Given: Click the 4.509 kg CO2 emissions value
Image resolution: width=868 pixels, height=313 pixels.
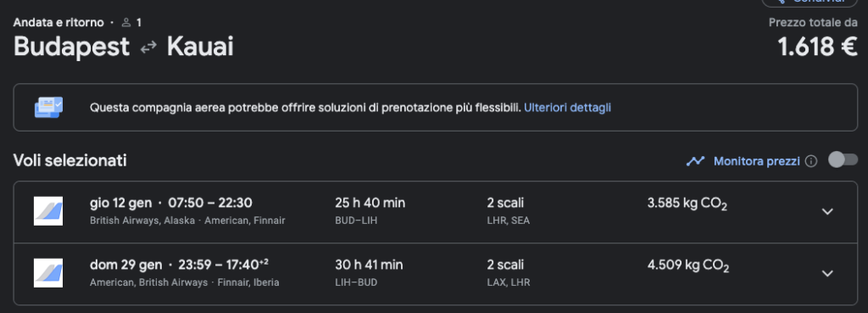Looking at the screenshot, I should click(x=688, y=265).
